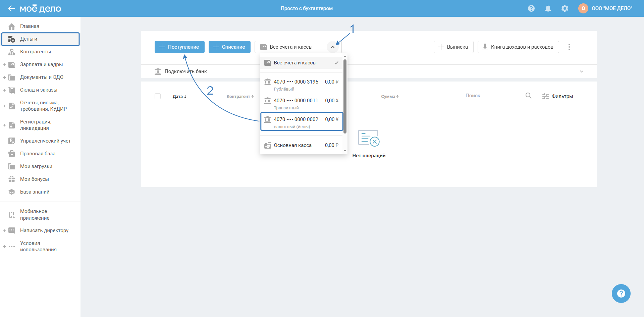Click the account dropdown scrollbar thumb

[345, 96]
